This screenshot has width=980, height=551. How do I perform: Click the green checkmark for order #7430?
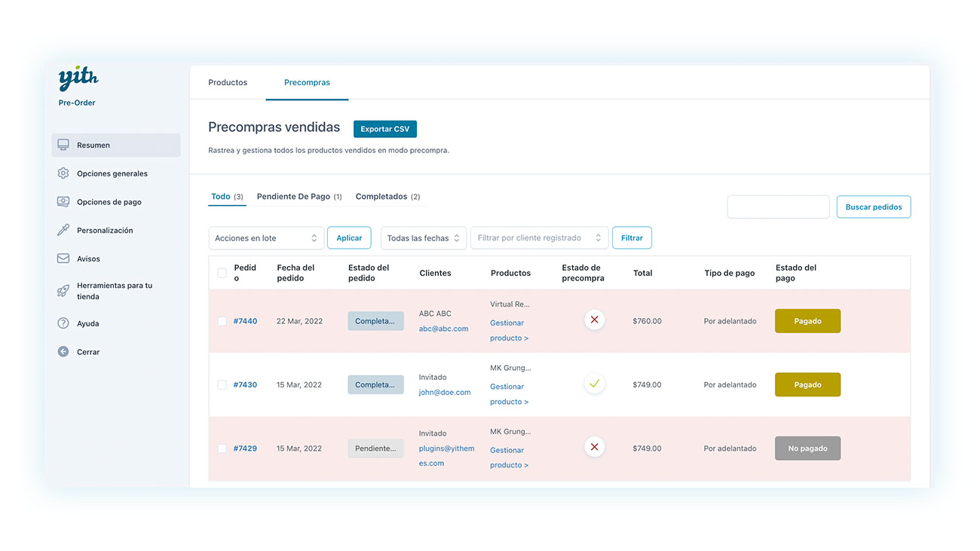tap(594, 384)
